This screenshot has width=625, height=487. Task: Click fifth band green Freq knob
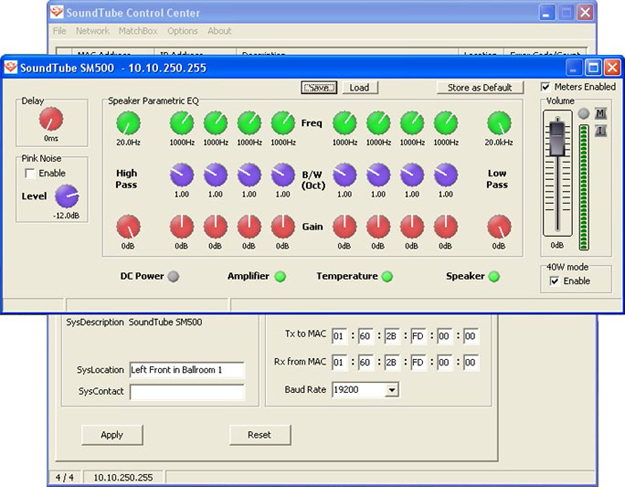[x=345, y=123]
